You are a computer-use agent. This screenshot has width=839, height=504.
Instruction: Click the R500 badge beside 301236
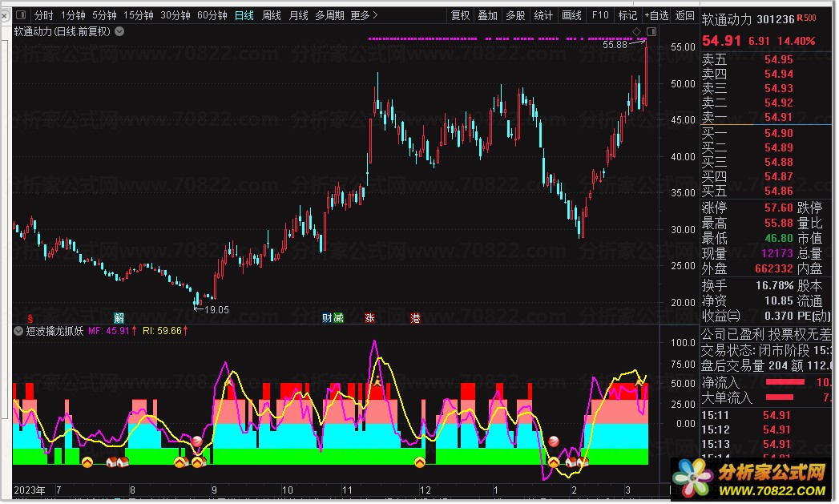pos(806,18)
